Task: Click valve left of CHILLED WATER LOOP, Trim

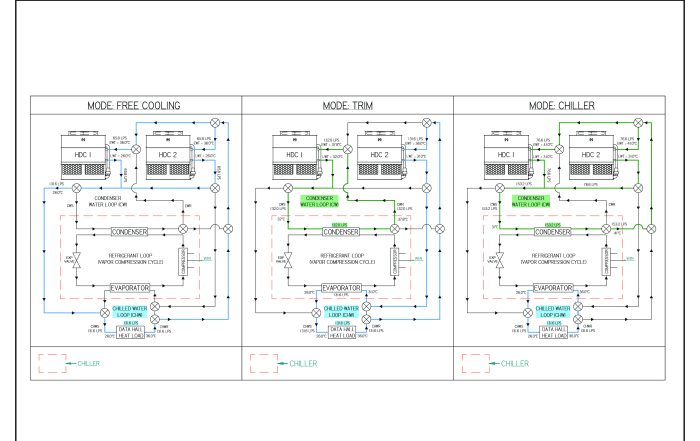Action: [x=316, y=313]
